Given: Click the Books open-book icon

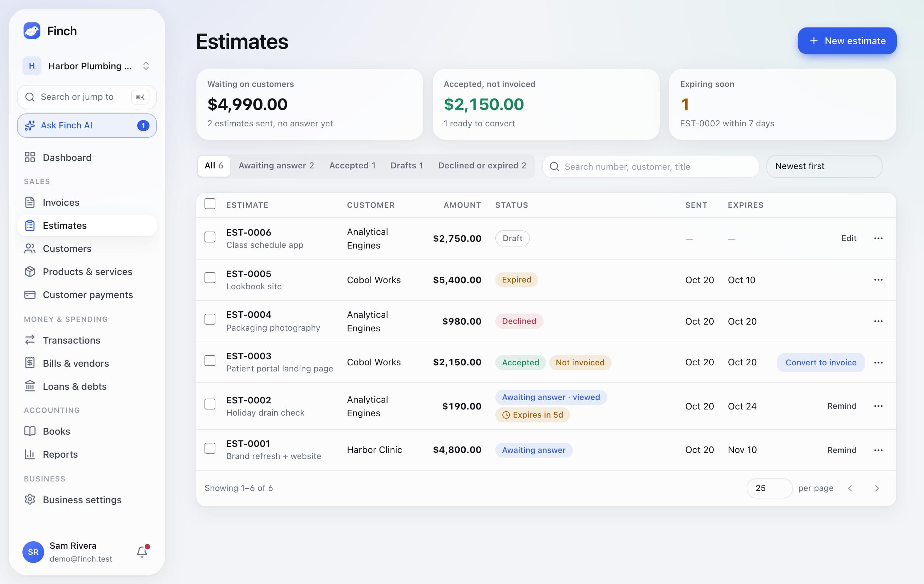Looking at the screenshot, I should (x=30, y=431).
